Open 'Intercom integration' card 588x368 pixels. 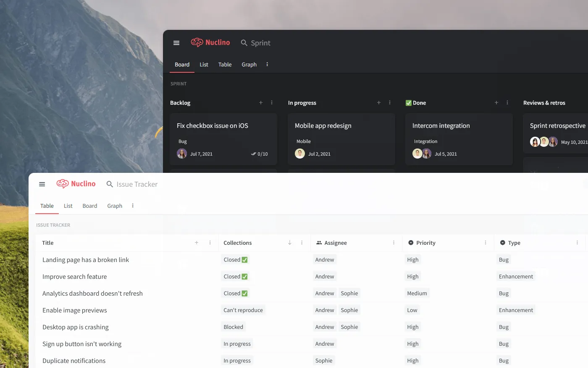[x=459, y=139]
